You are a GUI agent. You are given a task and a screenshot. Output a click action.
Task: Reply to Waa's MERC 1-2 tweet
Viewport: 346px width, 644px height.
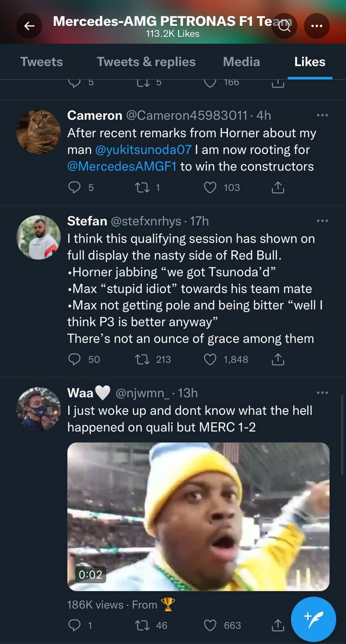pyautogui.click(x=75, y=625)
